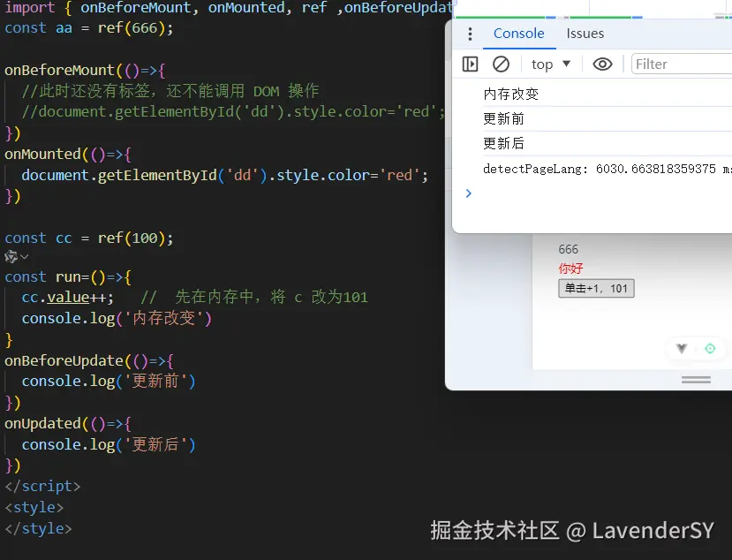Click the 内存改变 console log entry
732x560 pixels.
click(510, 94)
